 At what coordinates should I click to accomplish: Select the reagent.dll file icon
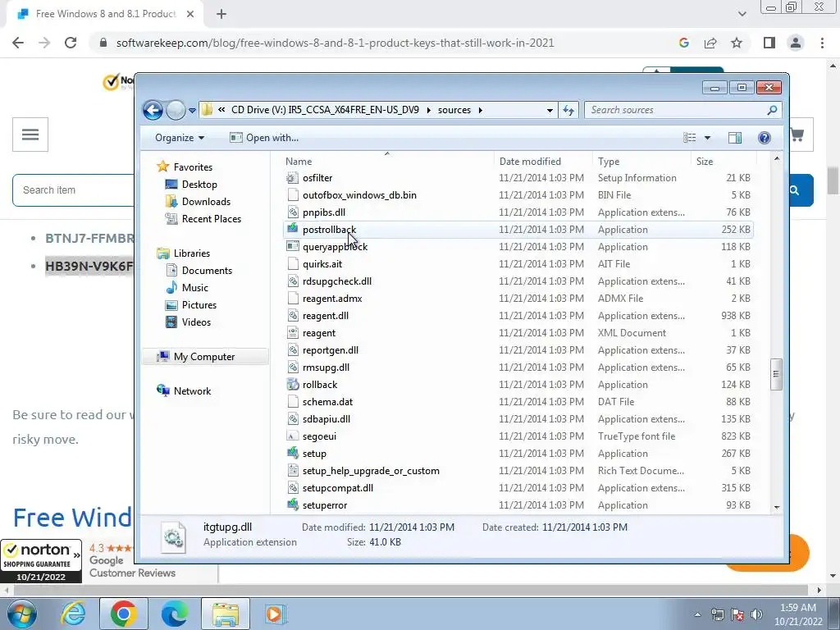(x=292, y=316)
